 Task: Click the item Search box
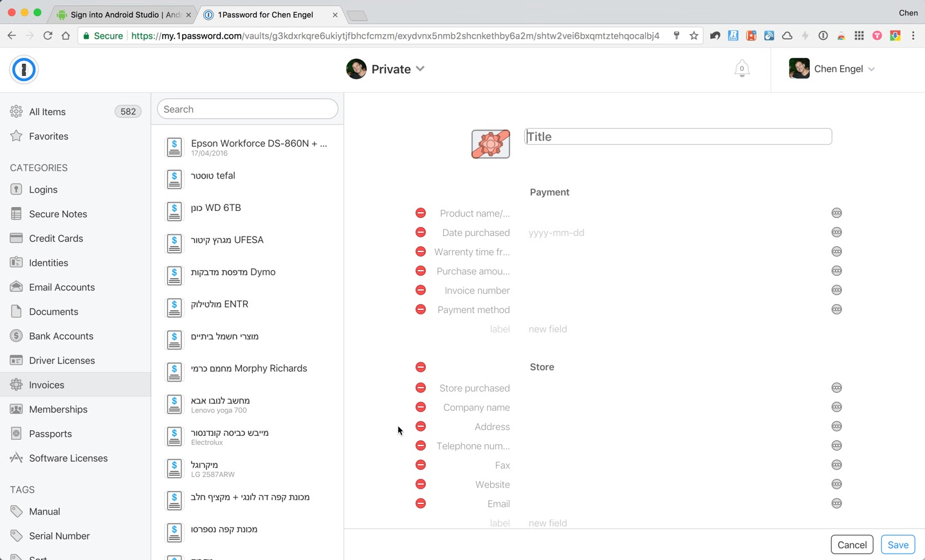click(x=248, y=109)
